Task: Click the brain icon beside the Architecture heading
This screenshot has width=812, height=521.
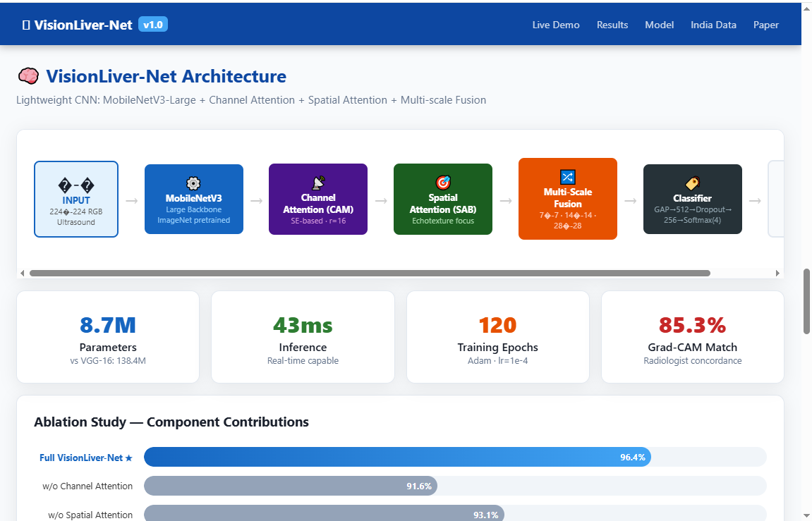Action: tap(28, 76)
